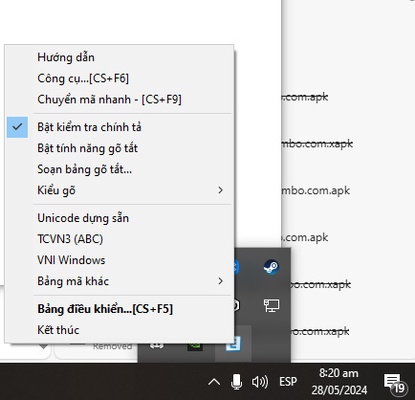Choose VNI Windows encoding
The width and height of the screenshot is (415, 400).
click(x=119, y=260)
